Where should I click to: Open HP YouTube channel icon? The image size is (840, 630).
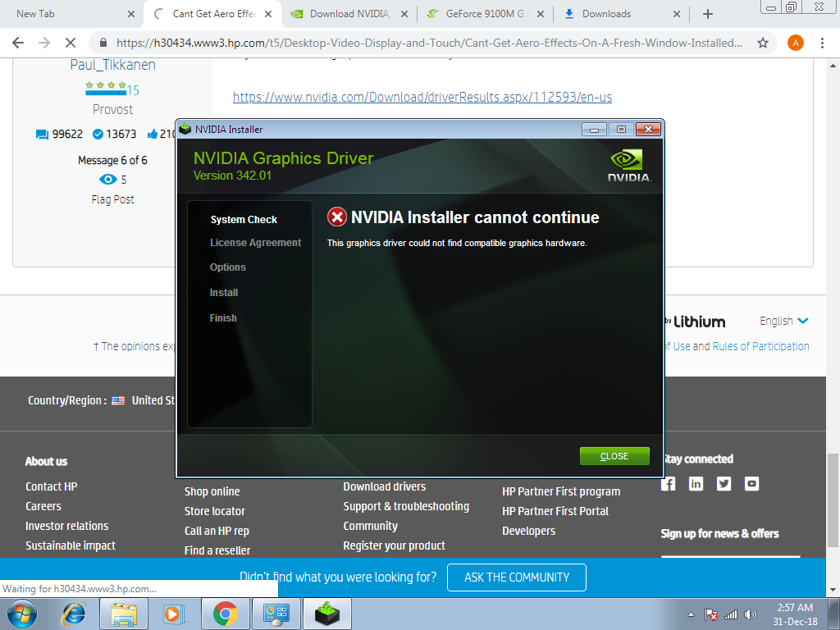751,484
